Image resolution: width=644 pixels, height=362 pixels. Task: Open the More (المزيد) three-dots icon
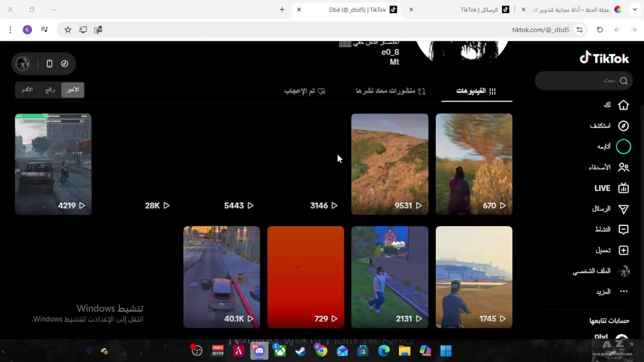click(x=623, y=292)
